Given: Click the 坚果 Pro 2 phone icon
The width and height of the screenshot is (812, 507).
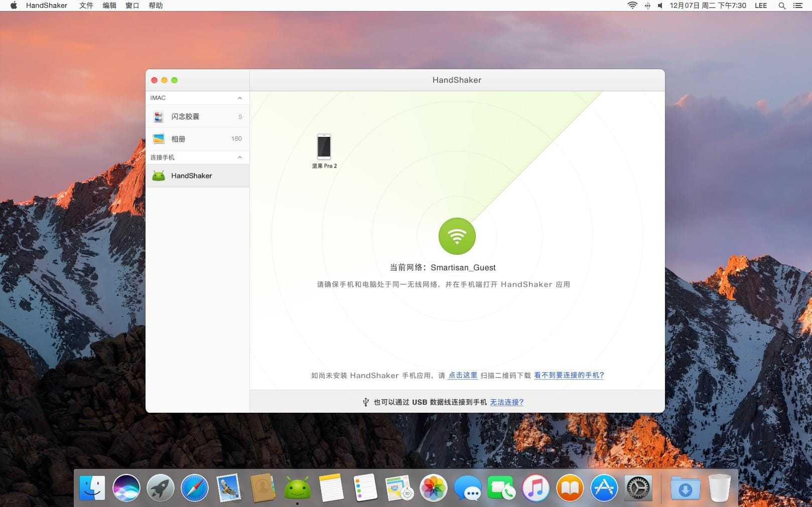Looking at the screenshot, I should [x=324, y=146].
